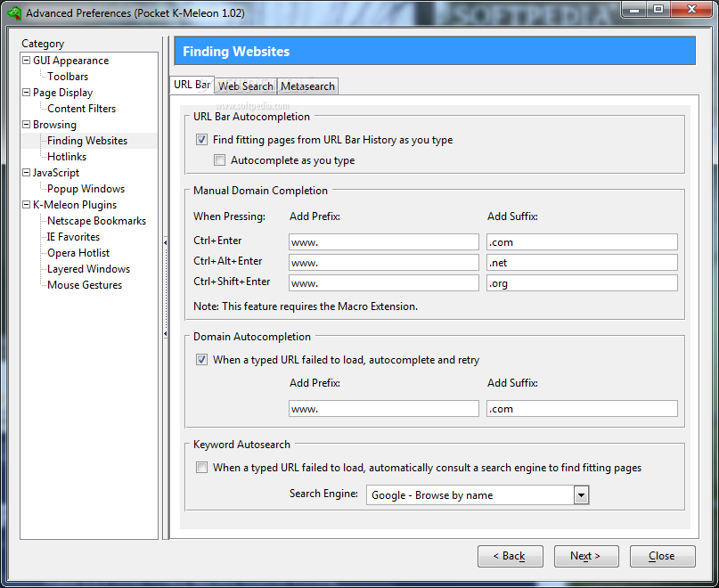Image resolution: width=719 pixels, height=588 pixels.
Task: Click Domain Autocompletion prefix field
Action: 384,409
